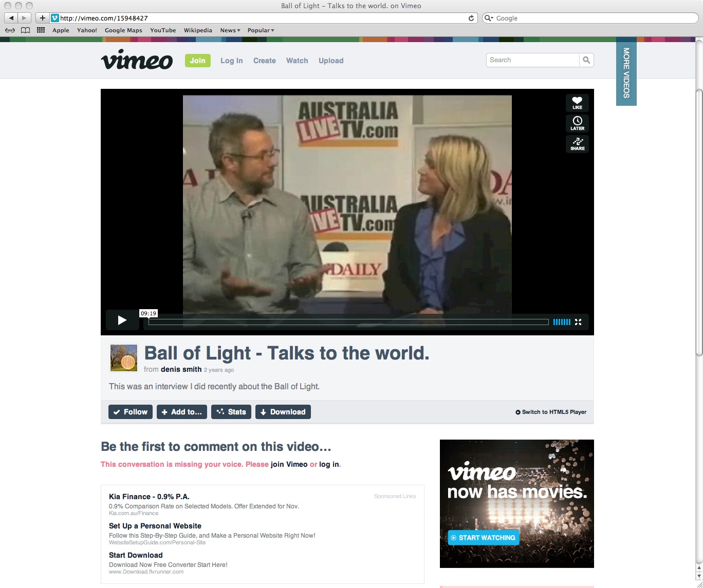Viewport: 703px width, 588px height.
Task: Open the Reading List glasses icon
Action: tap(10, 30)
